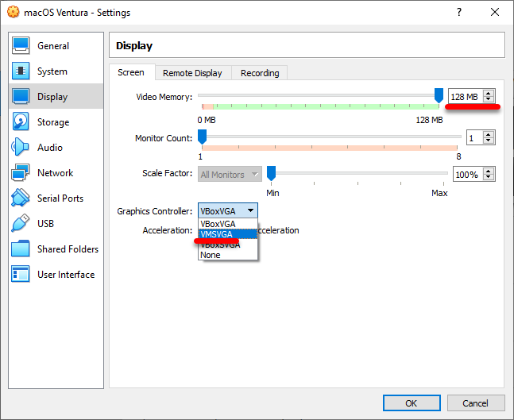Screen dimensions: 514x420
Task: Confirm settings with the OK button
Action: pos(412,403)
